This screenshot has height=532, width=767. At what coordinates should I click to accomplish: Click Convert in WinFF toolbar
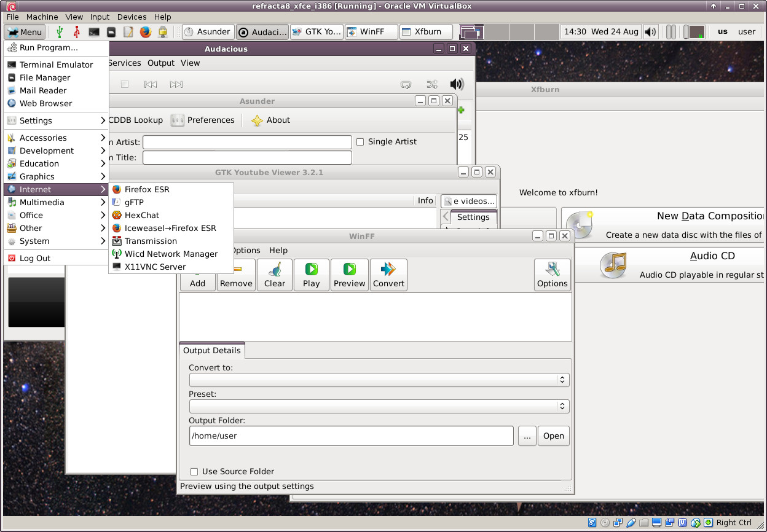coord(388,275)
